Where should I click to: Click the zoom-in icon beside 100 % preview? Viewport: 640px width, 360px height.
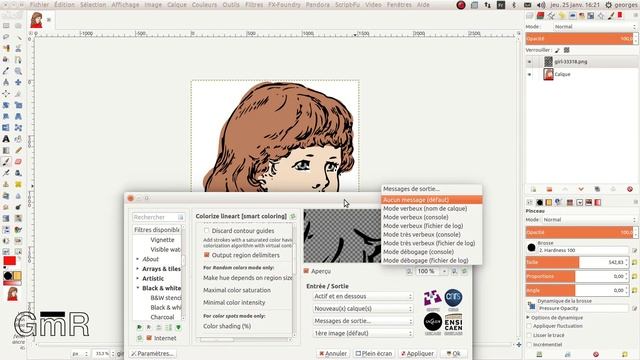point(454,271)
